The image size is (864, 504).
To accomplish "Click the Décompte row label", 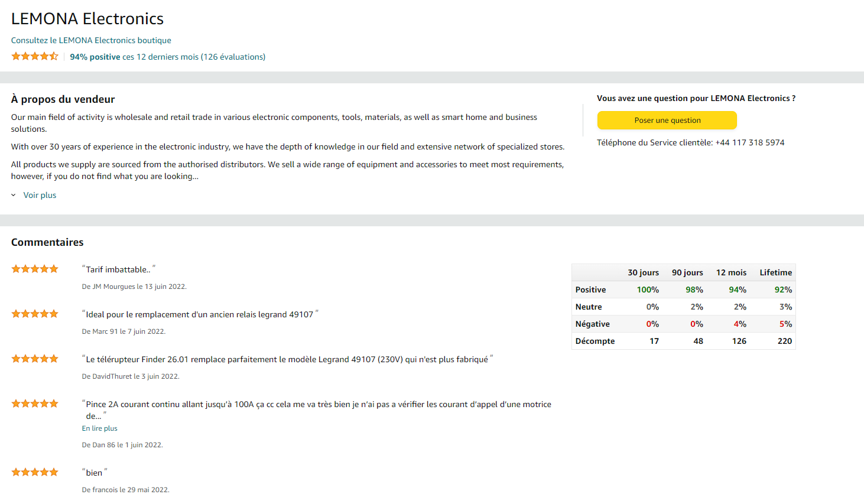I will tap(595, 341).
